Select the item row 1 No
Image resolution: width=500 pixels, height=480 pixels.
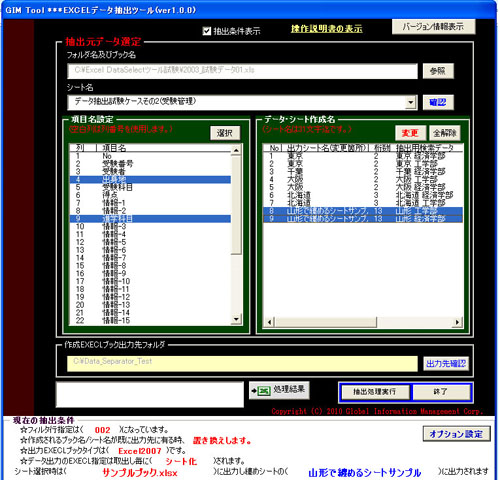click(x=150, y=156)
